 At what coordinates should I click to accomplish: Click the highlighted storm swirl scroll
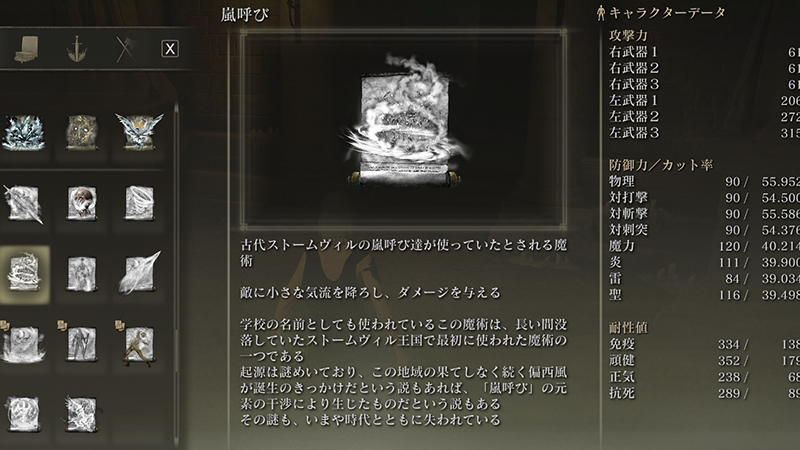click(x=23, y=274)
